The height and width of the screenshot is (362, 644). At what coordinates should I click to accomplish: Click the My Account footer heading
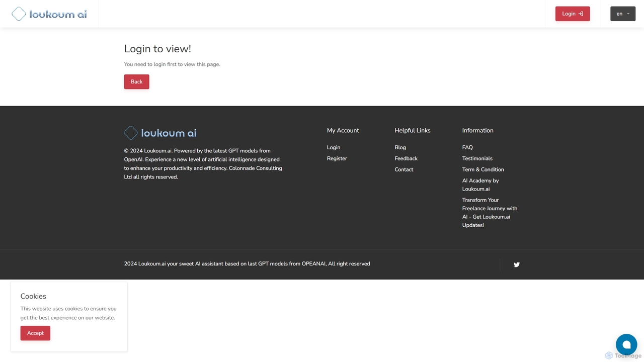(343, 130)
